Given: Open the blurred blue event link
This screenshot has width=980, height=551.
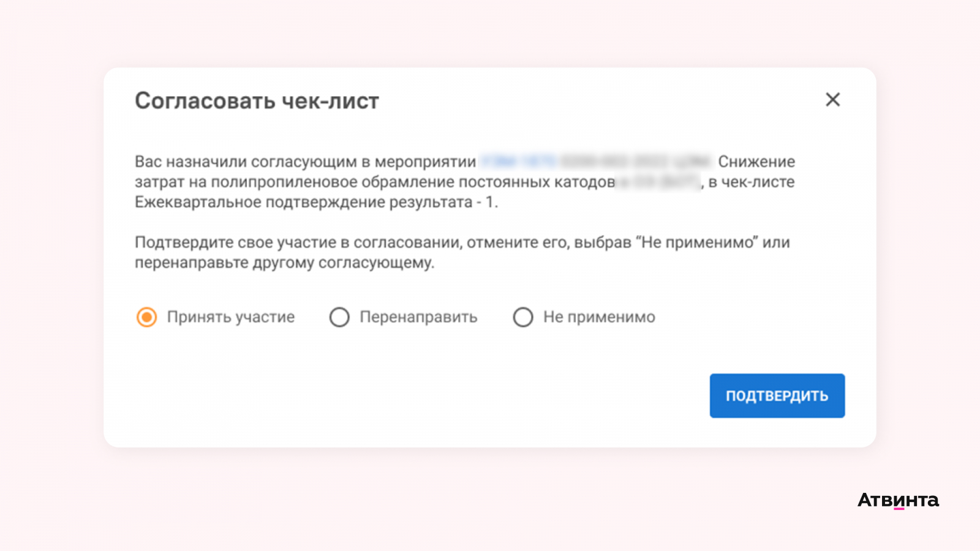Looking at the screenshot, I should pyautogui.click(x=595, y=162).
